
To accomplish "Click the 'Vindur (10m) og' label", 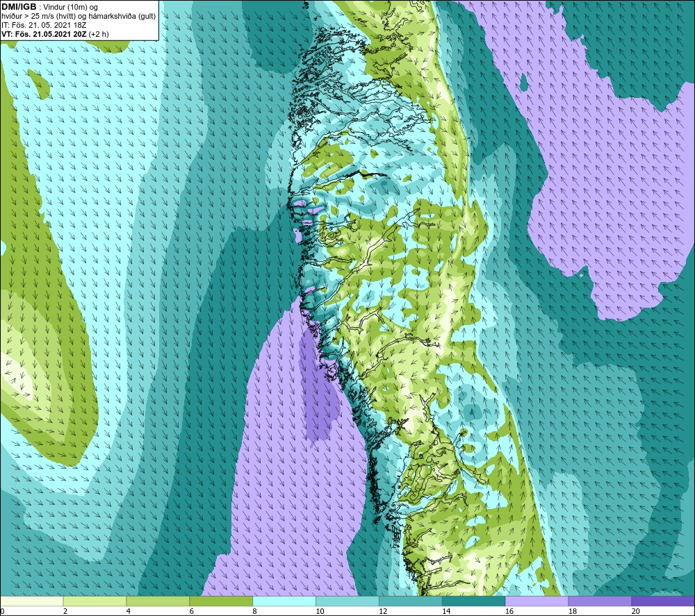I will (70, 7).
